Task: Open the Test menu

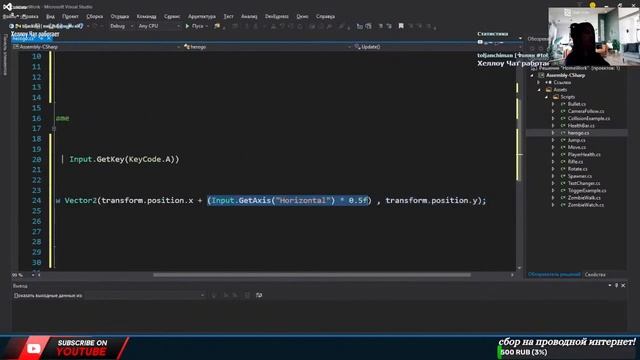Action: [x=229, y=16]
